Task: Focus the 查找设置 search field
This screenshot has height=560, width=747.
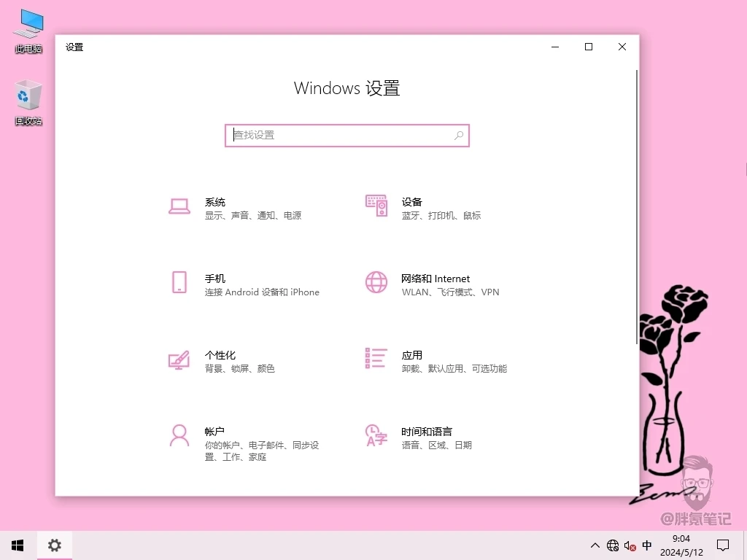Action: 347,136
